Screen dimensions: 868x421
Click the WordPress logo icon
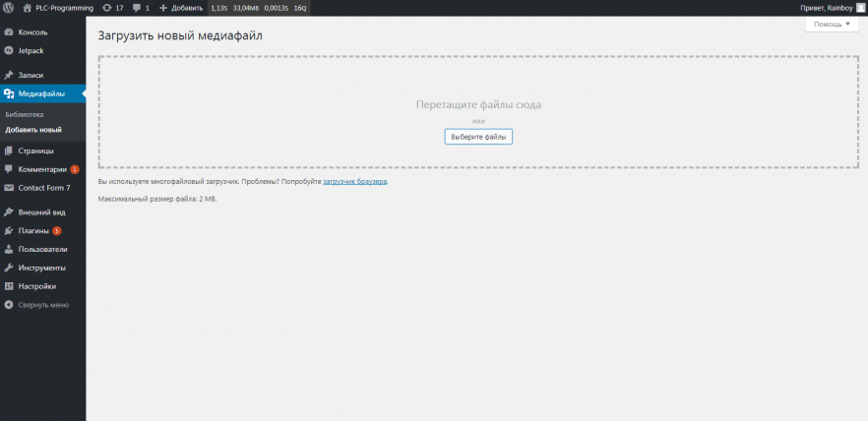pos(9,8)
